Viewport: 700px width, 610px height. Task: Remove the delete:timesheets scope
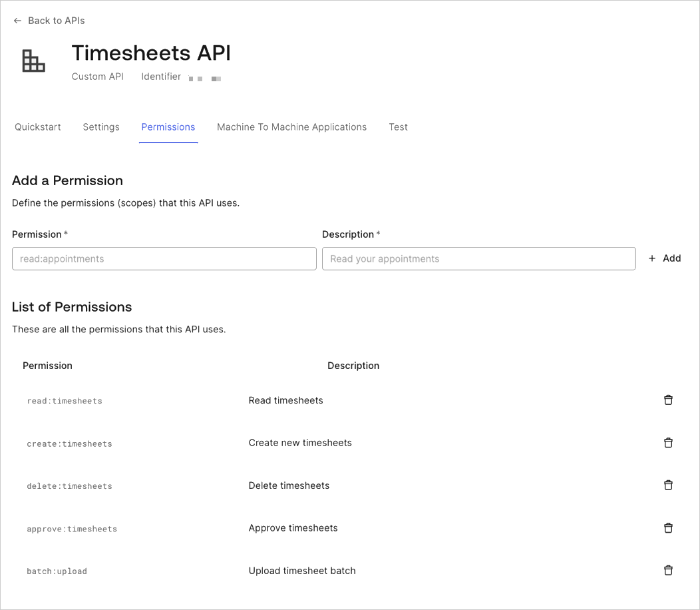tap(668, 485)
